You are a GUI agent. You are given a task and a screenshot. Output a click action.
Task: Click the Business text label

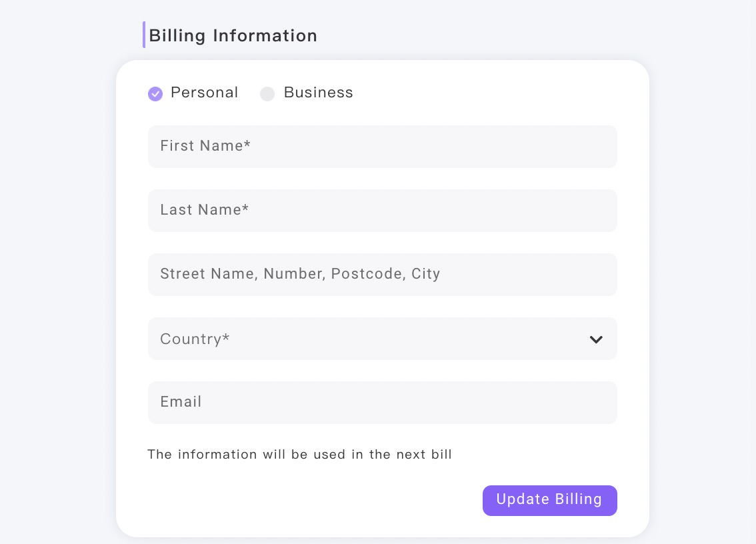(x=318, y=92)
